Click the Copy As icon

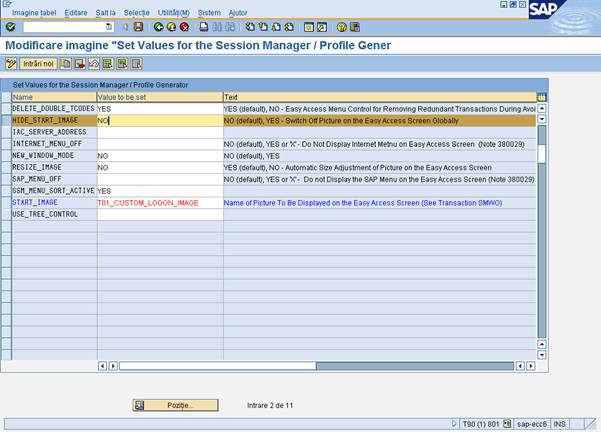(x=66, y=64)
